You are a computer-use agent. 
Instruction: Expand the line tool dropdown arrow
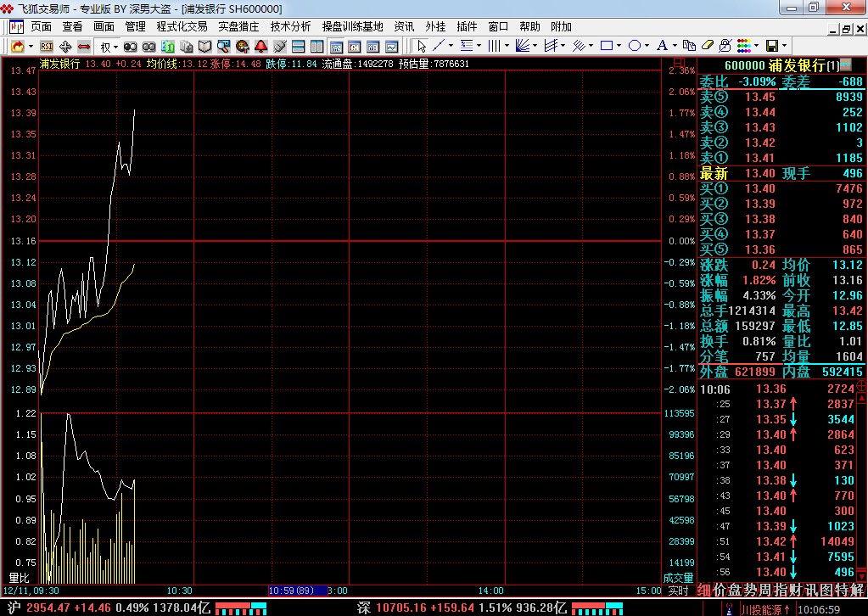(x=451, y=45)
